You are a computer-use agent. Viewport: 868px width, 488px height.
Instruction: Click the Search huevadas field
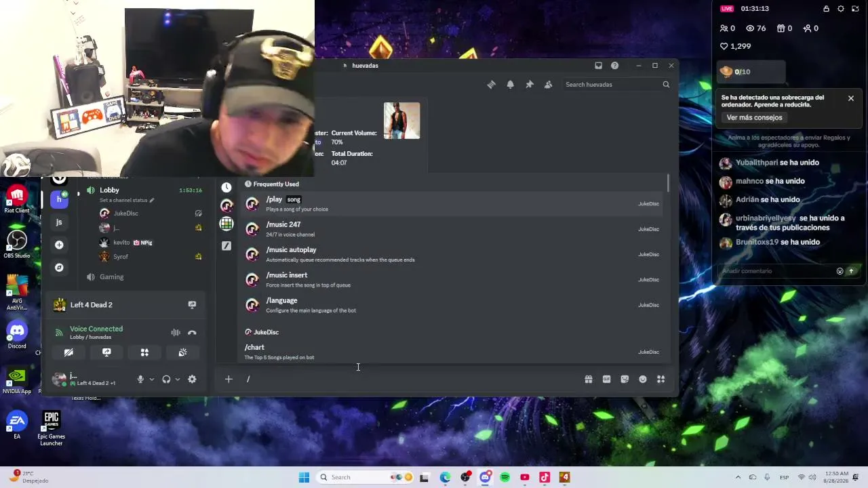(x=617, y=85)
